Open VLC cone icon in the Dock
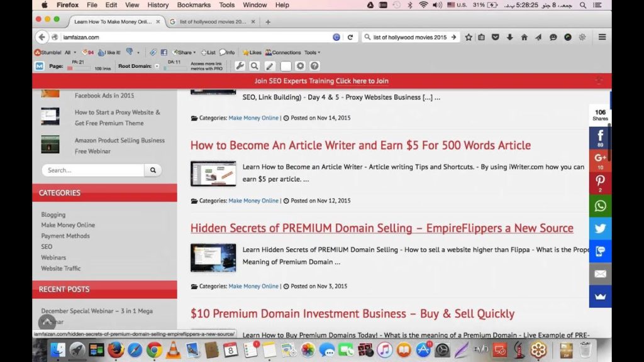 pyautogui.click(x=174, y=350)
